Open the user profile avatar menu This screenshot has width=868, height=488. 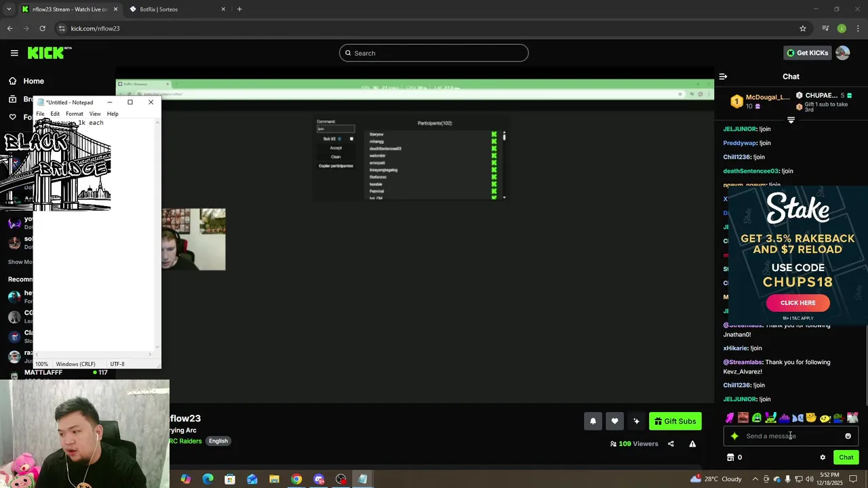click(x=842, y=53)
